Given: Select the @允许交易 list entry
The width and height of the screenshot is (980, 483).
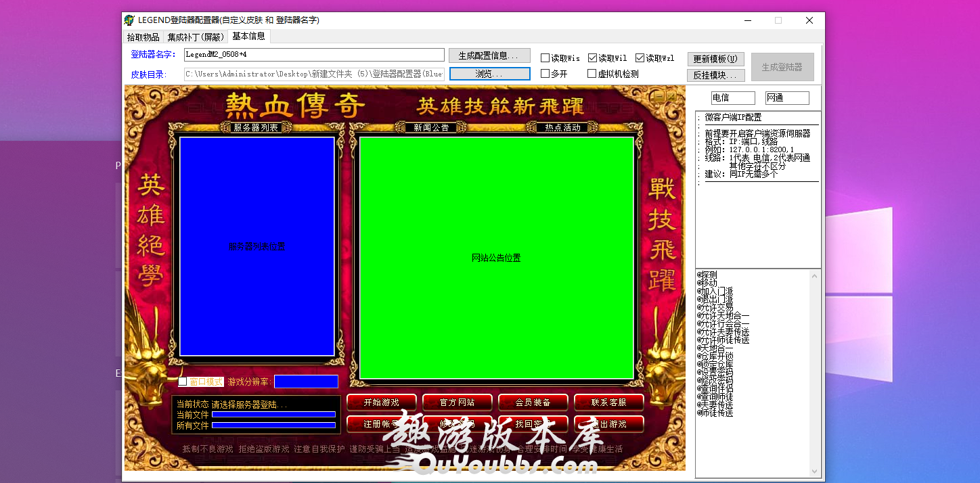Looking at the screenshot, I should tap(715, 308).
